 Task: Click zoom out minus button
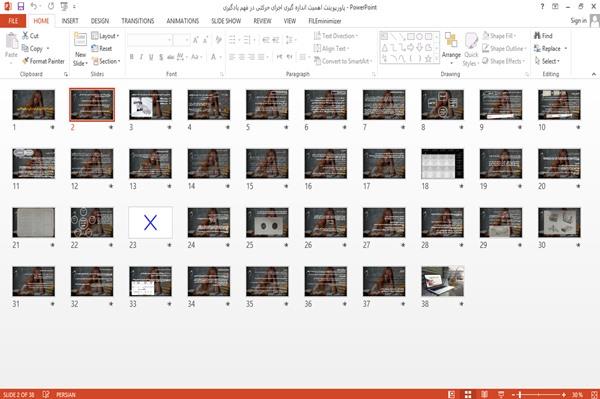[514, 394]
